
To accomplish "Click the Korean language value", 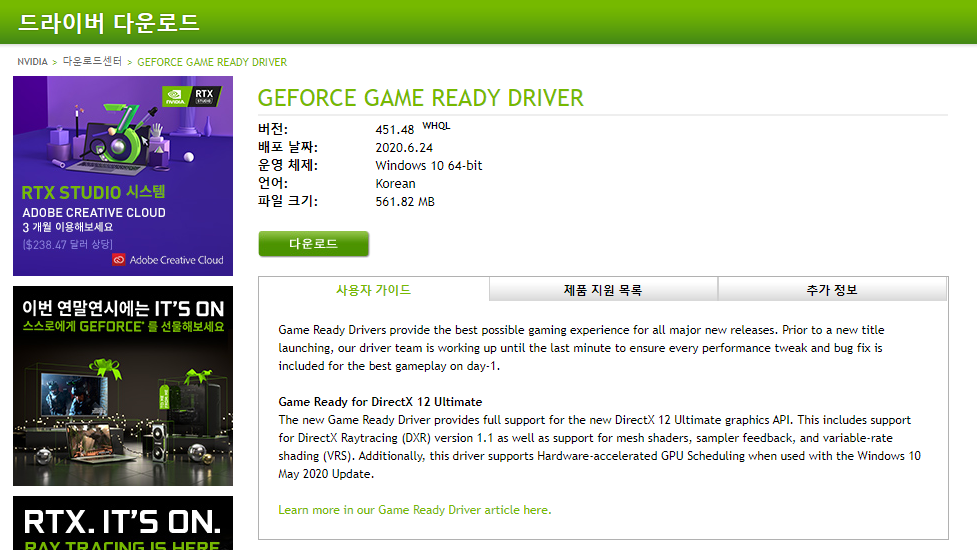I will [x=395, y=184].
